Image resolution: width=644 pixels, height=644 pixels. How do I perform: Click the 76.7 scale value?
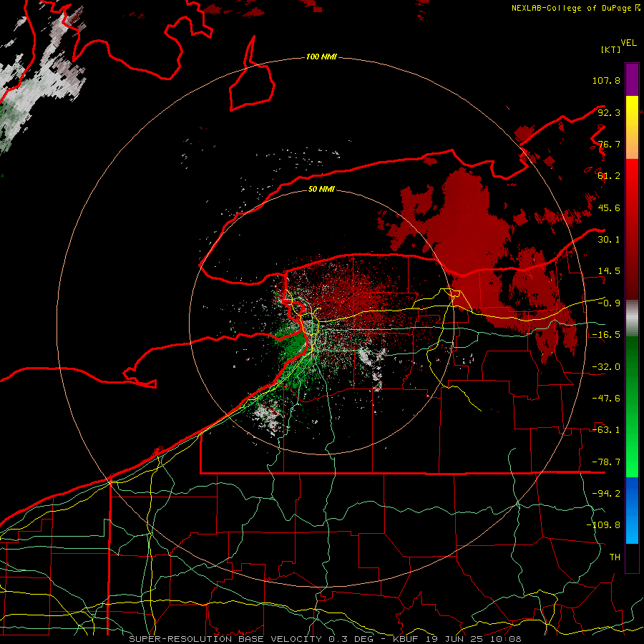(609, 144)
